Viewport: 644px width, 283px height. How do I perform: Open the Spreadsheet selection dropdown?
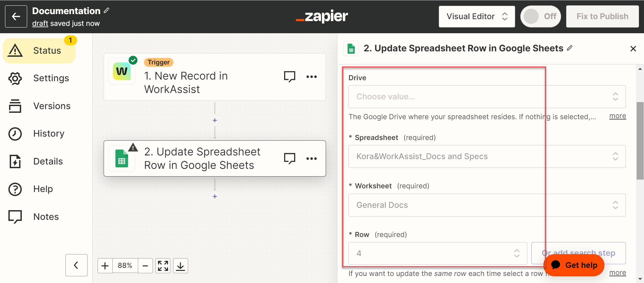(487, 156)
